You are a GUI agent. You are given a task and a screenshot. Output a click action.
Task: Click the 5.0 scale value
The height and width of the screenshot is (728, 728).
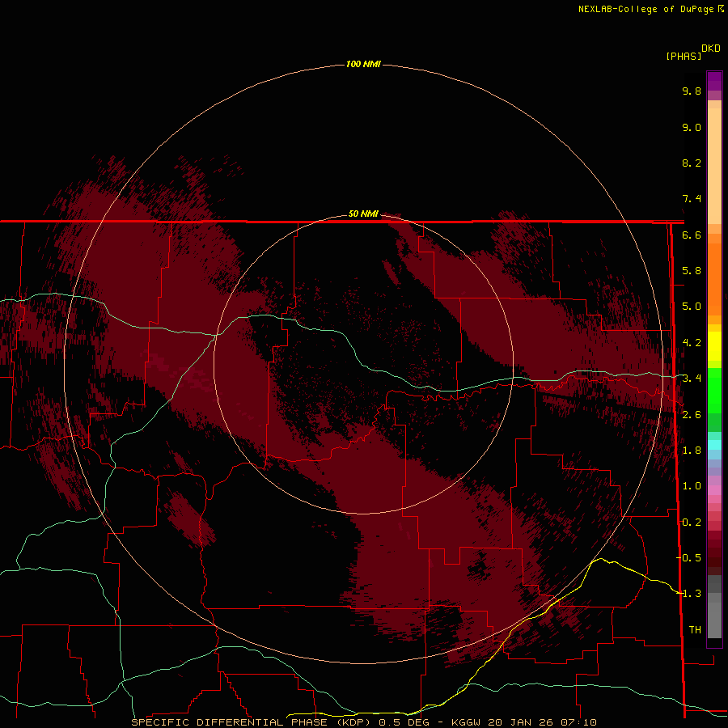click(x=692, y=307)
